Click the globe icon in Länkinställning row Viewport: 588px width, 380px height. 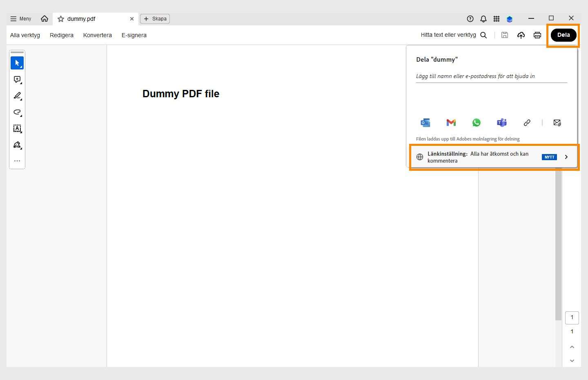tap(420, 157)
